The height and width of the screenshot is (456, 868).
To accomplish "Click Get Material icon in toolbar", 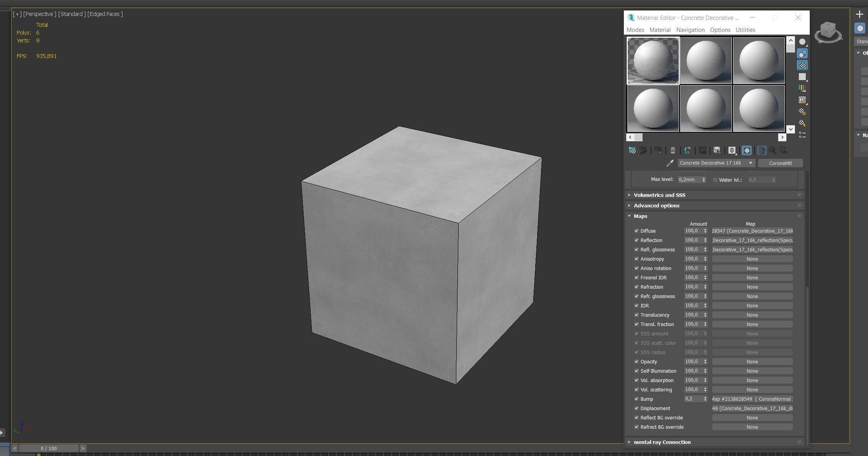I will (632, 151).
